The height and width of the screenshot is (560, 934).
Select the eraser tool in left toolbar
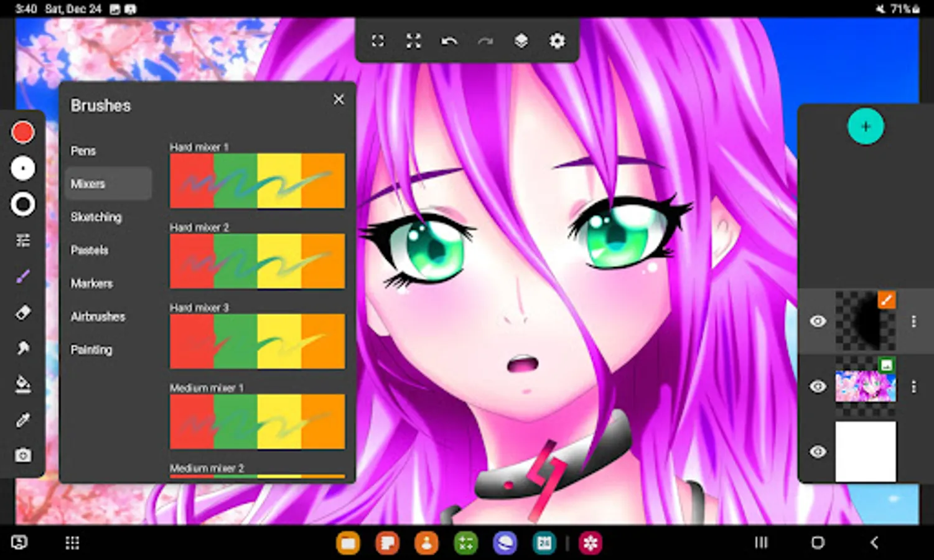[23, 312]
